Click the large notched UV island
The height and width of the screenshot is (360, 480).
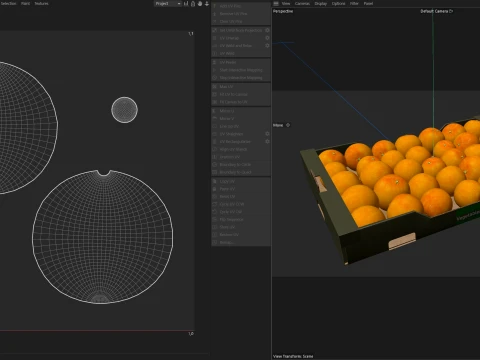[102, 237]
